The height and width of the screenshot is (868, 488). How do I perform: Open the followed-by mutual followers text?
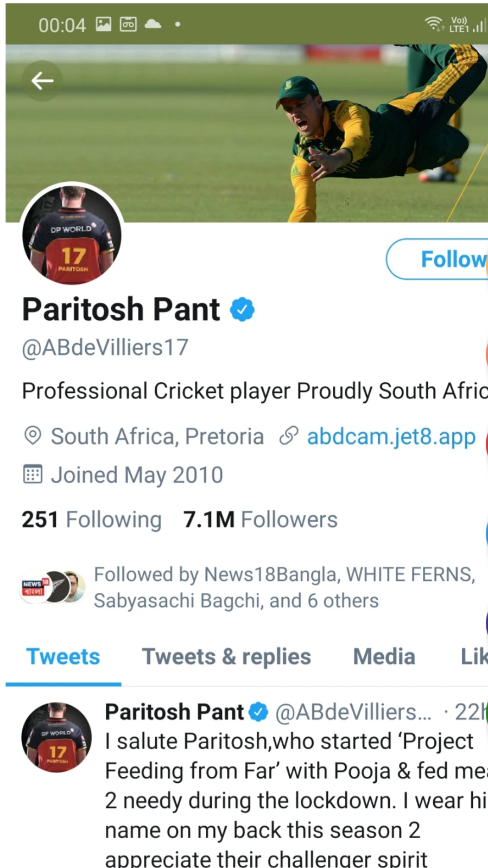click(x=284, y=587)
